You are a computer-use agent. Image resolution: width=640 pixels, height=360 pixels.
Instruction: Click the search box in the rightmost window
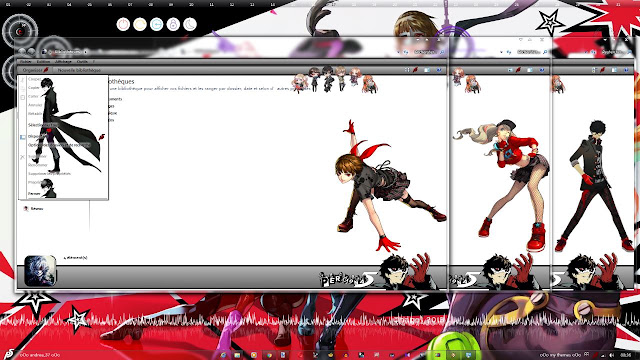(x=613, y=52)
